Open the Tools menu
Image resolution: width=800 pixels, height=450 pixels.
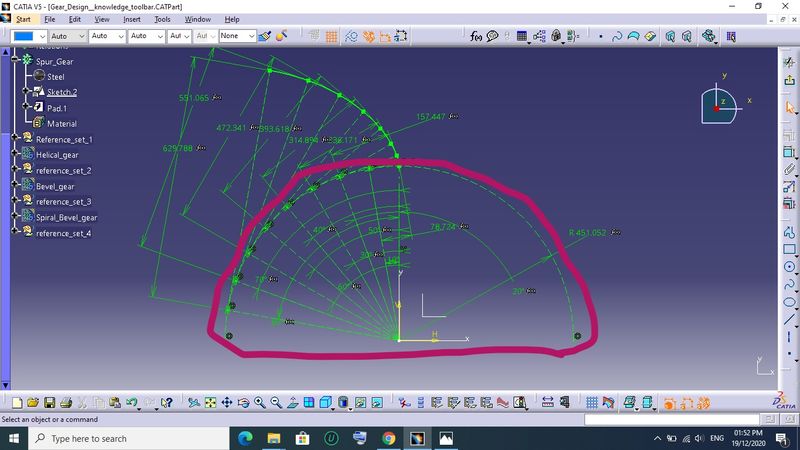click(x=163, y=19)
